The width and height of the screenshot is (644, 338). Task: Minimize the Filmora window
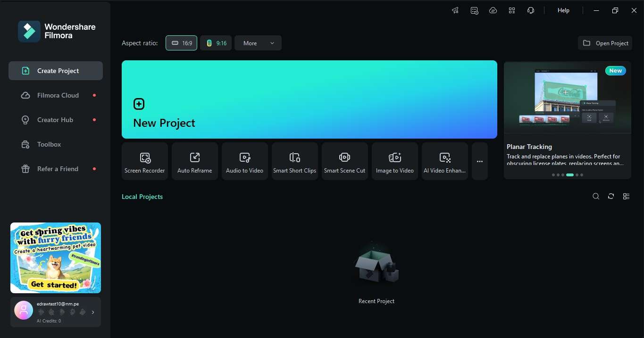pos(597,10)
